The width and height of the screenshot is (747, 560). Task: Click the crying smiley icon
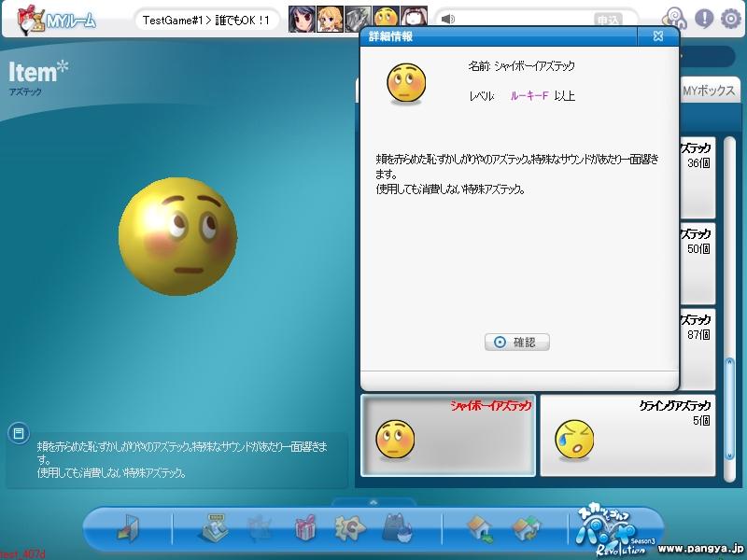[574, 440]
